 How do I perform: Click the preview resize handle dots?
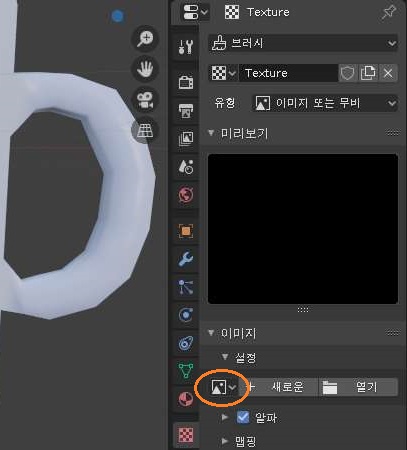[x=303, y=310]
